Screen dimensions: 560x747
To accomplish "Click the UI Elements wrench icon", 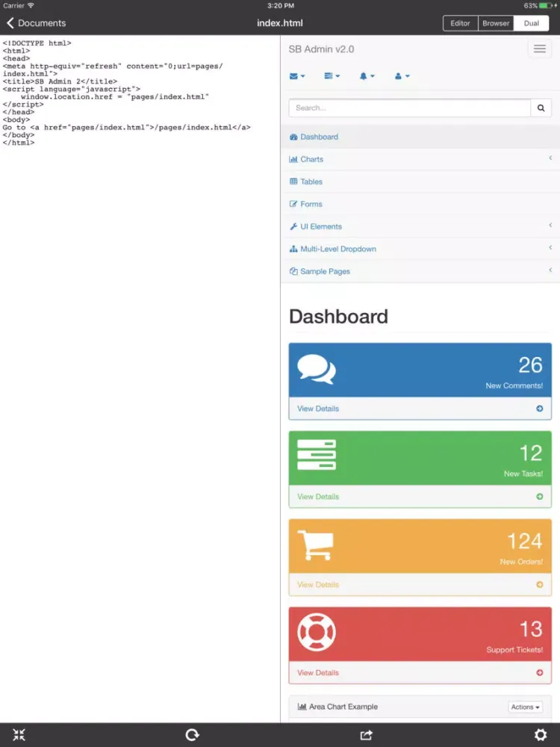I will click(x=293, y=227).
